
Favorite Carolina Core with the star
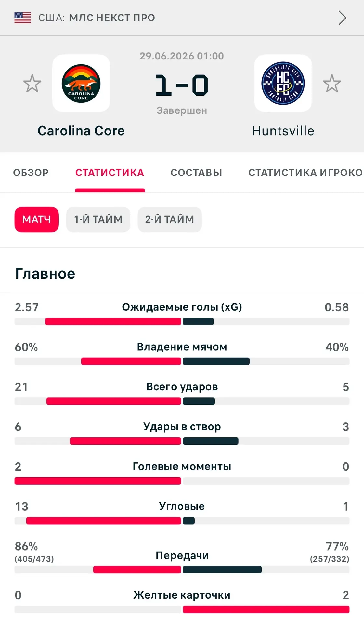(32, 84)
